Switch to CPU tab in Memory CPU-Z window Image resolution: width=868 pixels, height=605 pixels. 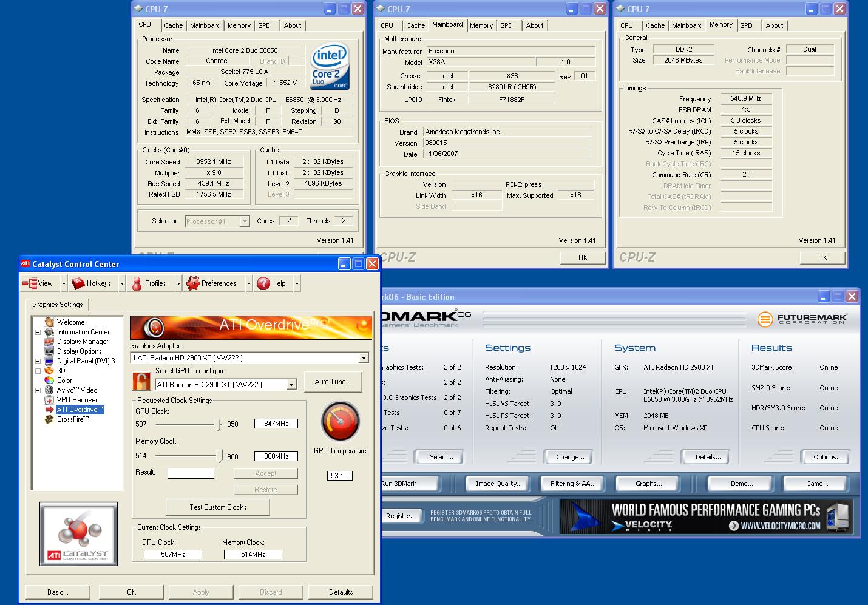[627, 25]
